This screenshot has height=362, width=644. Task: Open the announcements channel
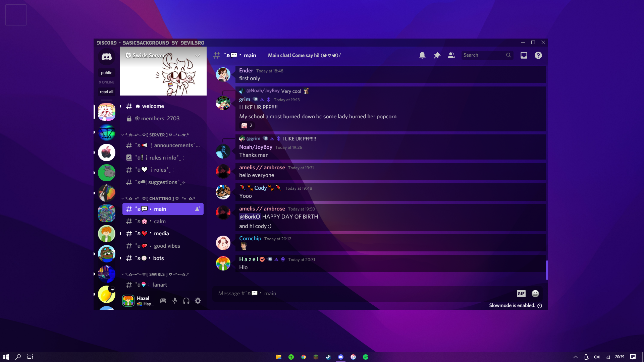tap(163, 145)
